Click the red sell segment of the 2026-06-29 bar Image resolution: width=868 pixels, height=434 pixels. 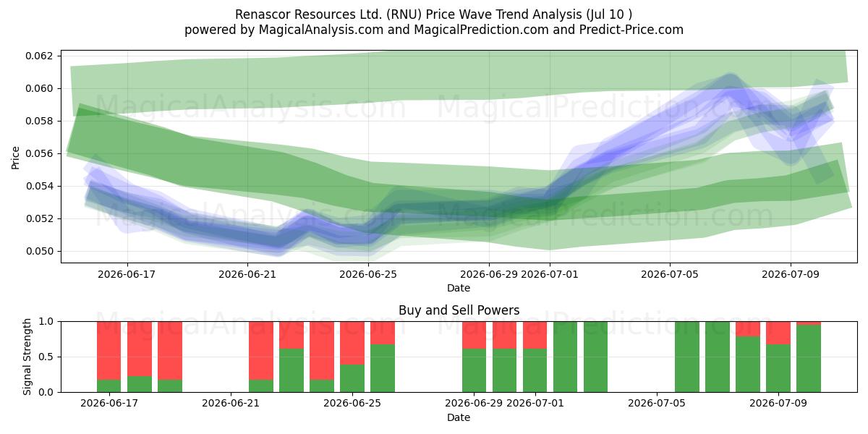474,335
